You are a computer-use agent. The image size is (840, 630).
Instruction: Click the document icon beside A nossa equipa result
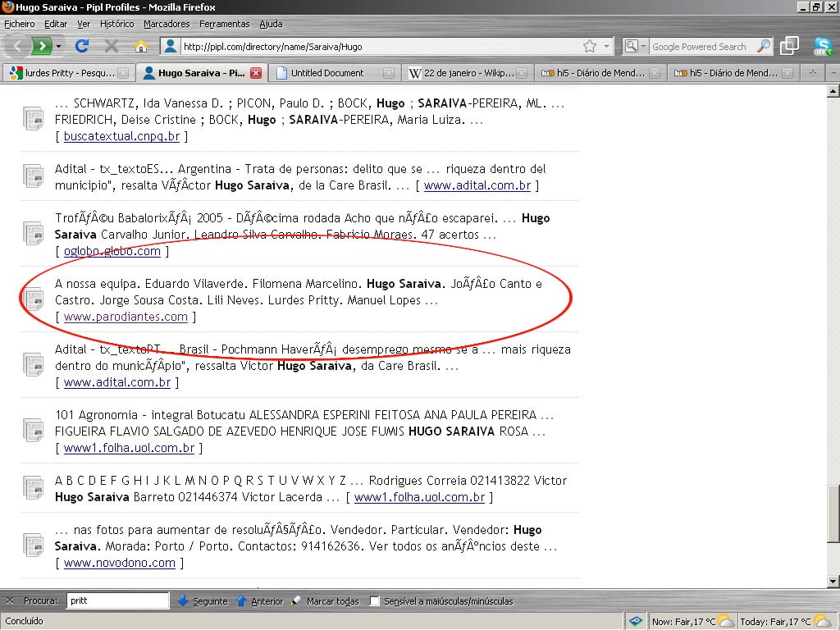[34, 299]
